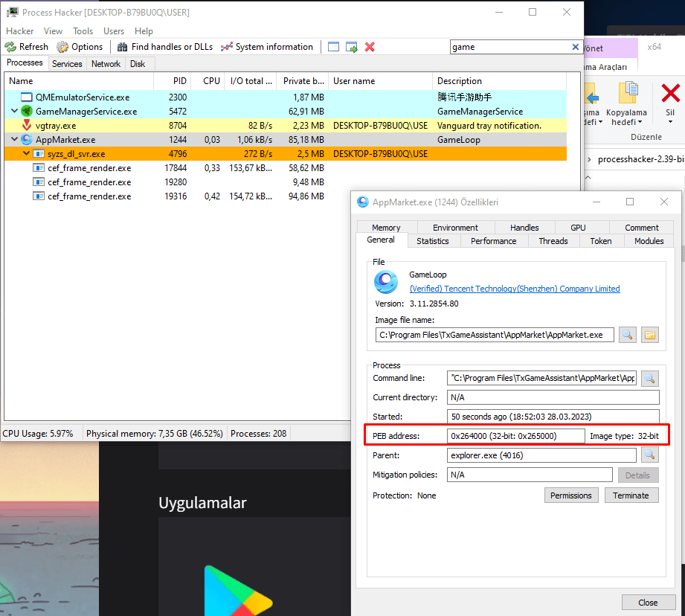Open the Threads tab in properties
The height and width of the screenshot is (616, 685).
pos(553,241)
